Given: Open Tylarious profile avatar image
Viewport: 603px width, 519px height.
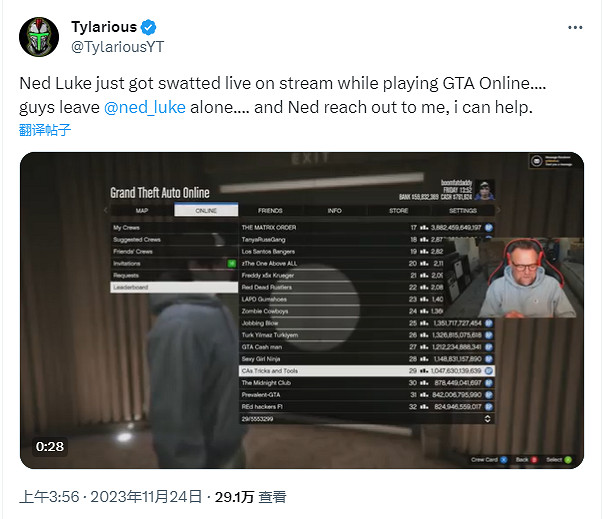Looking at the screenshot, I should tap(39, 37).
